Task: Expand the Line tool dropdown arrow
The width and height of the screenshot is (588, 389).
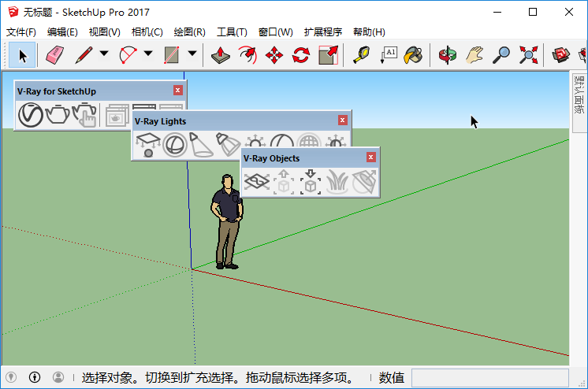Action: [104, 54]
